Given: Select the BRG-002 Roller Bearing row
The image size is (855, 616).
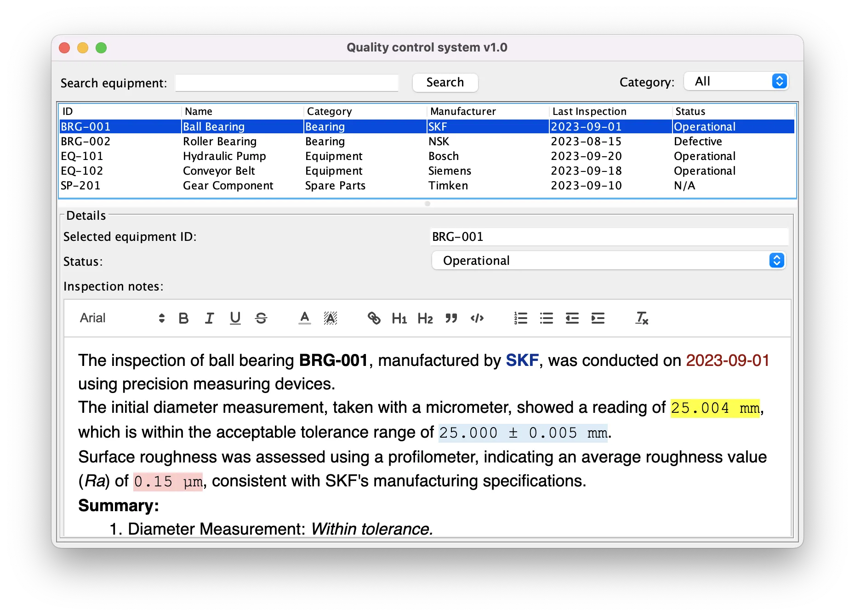Looking at the screenshot, I should coord(427,141).
